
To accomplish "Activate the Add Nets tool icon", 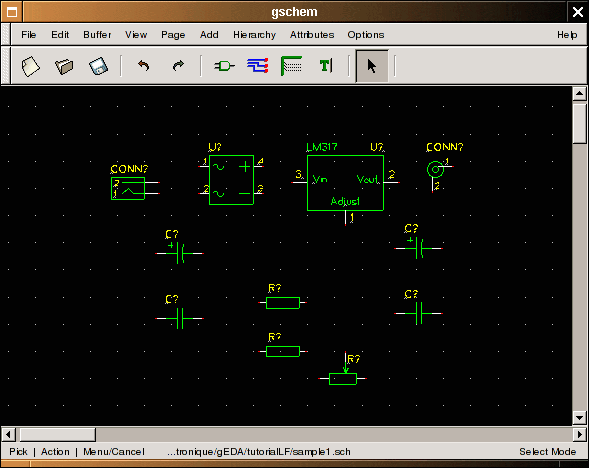I will tap(258, 66).
